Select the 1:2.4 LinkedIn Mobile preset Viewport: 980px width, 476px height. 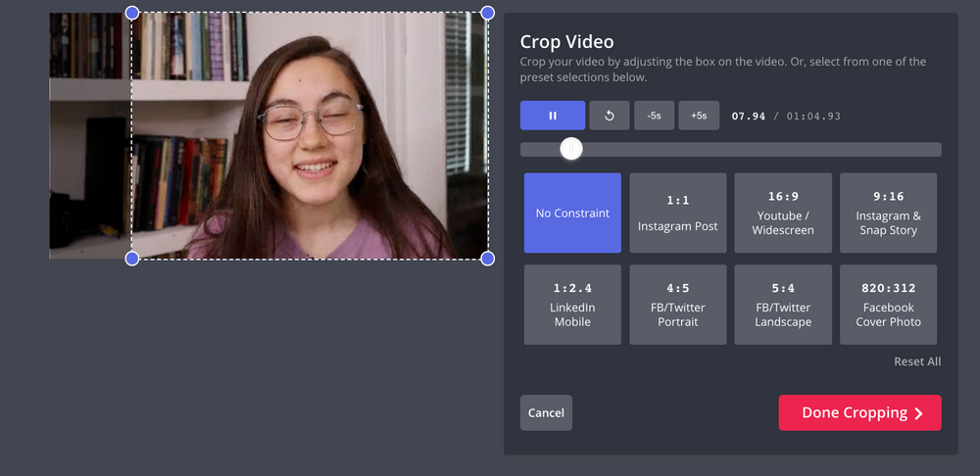572,305
